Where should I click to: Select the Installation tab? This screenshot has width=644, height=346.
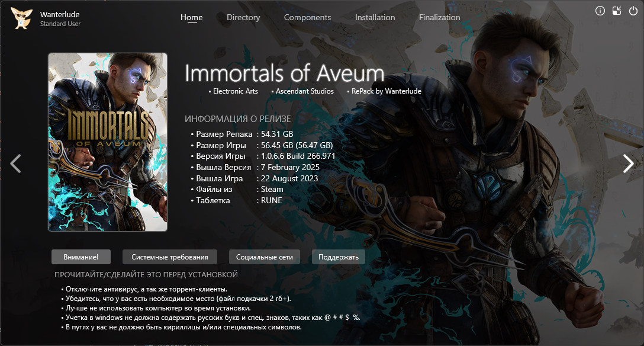(375, 17)
